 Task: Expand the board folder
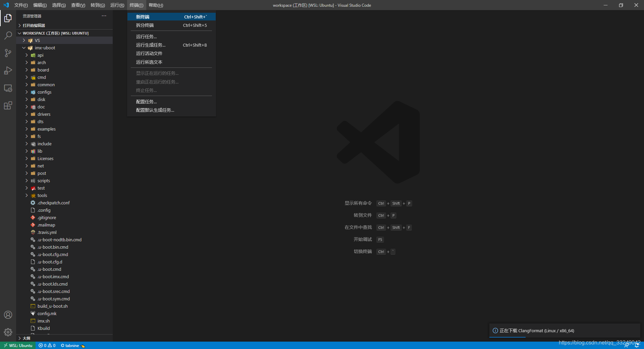64,70
